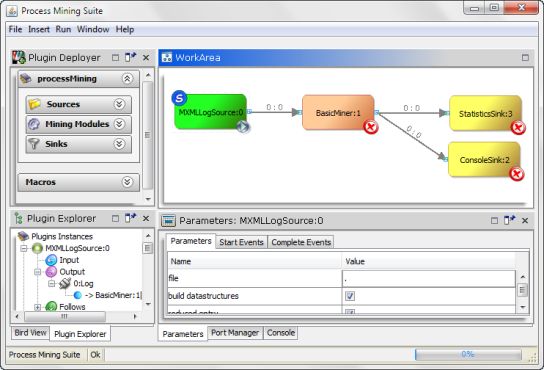Click the Plugin Deployer panel icon
The height and width of the screenshot is (370, 544).
pos(19,58)
